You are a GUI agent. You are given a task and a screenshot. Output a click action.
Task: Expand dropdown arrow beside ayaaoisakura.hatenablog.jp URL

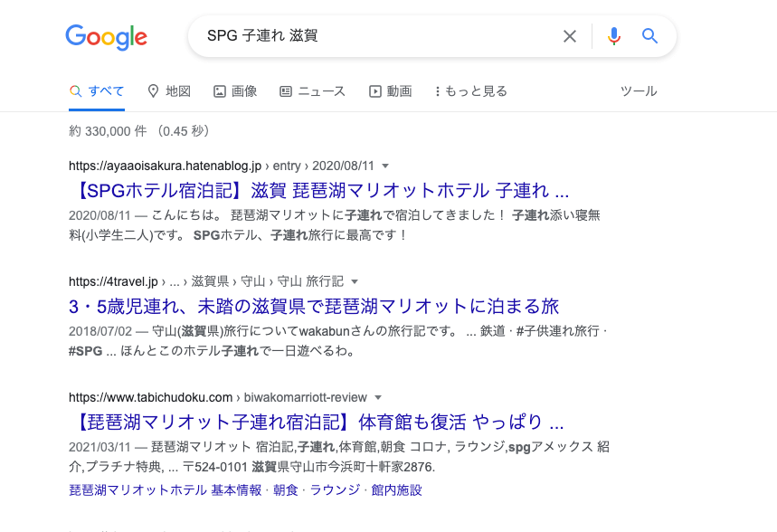385,166
